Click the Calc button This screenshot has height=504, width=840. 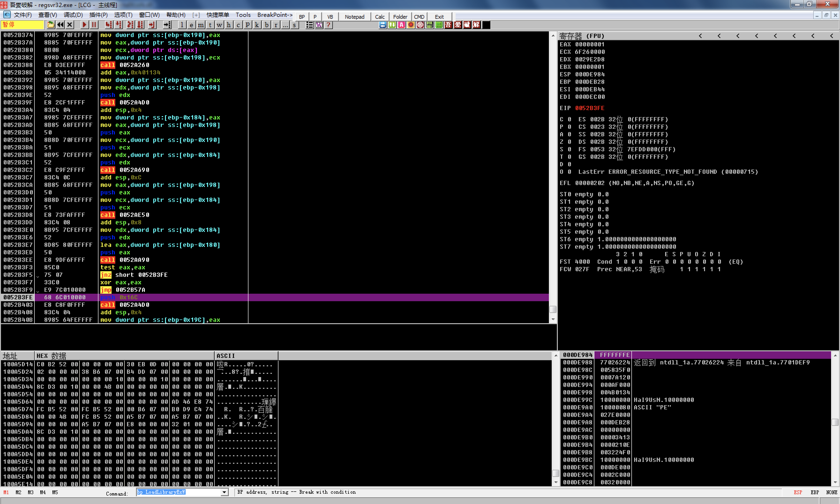(x=379, y=17)
